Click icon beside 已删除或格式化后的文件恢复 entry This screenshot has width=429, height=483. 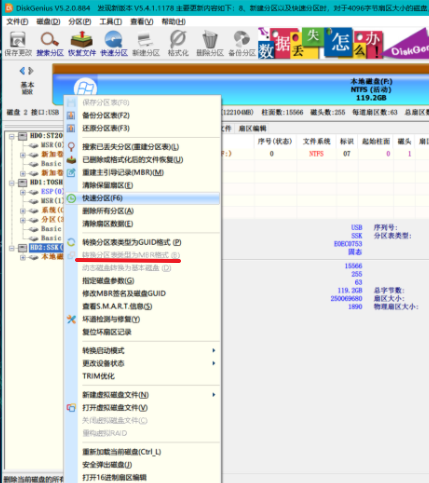(71, 160)
